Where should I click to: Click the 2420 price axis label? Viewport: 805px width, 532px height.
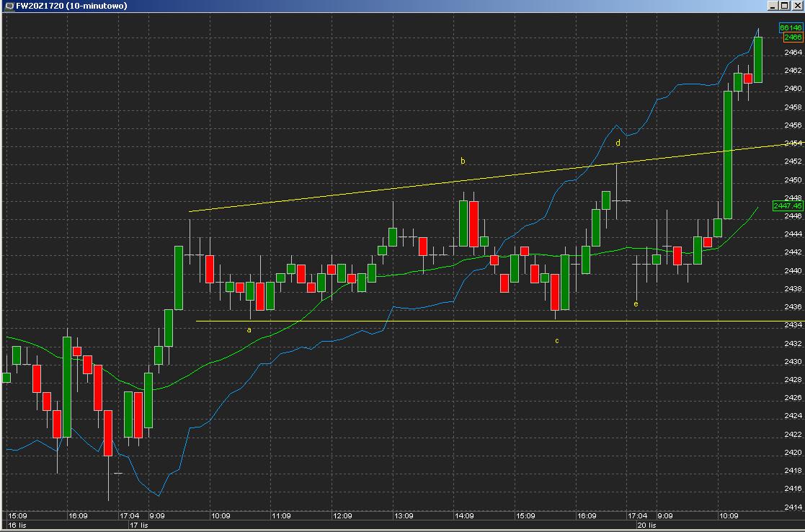click(793, 453)
